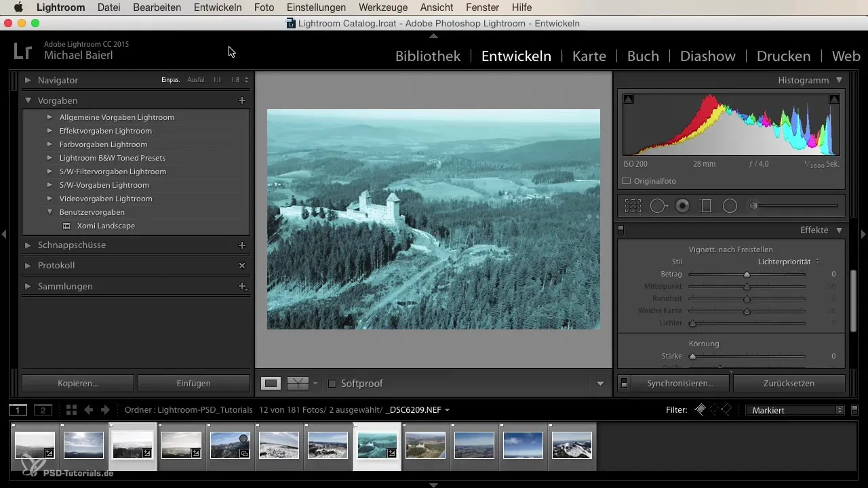The height and width of the screenshot is (488, 868).
Task: Open the toolbar content dropdown arrow
Action: [x=600, y=384]
